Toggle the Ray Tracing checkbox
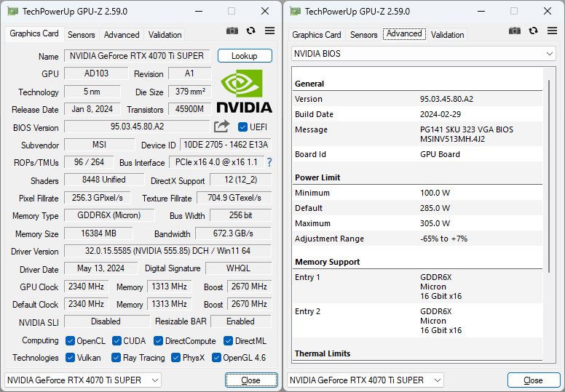565x392 pixels. 116,357
